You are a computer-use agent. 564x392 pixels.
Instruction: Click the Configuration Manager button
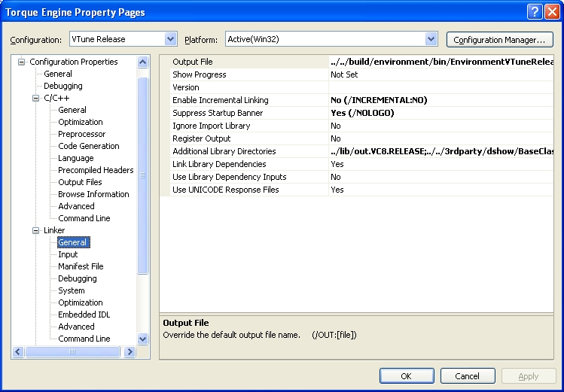click(x=499, y=39)
